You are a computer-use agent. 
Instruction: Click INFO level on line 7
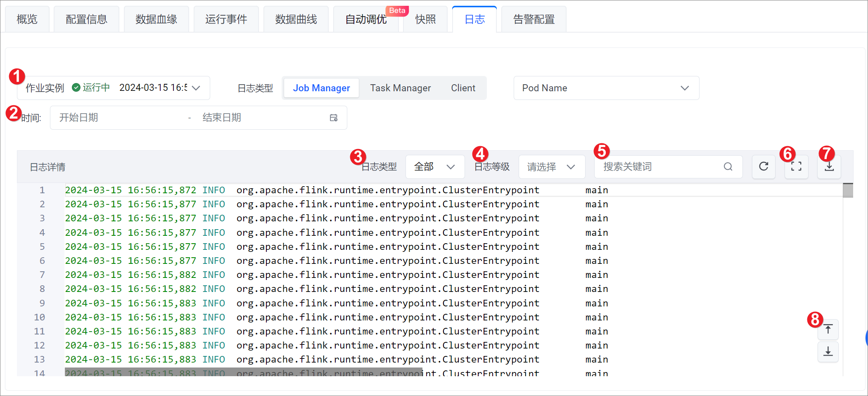point(213,275)
